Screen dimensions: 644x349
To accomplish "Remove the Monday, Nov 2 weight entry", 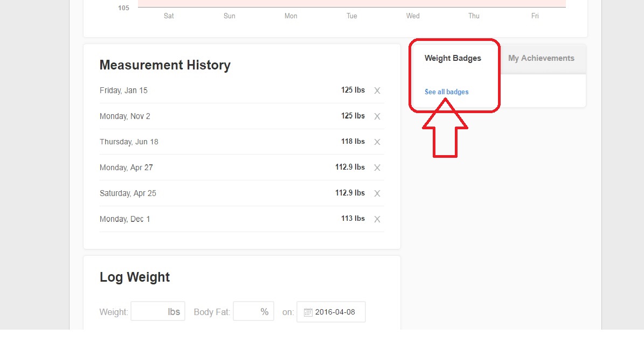I will [377, 116].
